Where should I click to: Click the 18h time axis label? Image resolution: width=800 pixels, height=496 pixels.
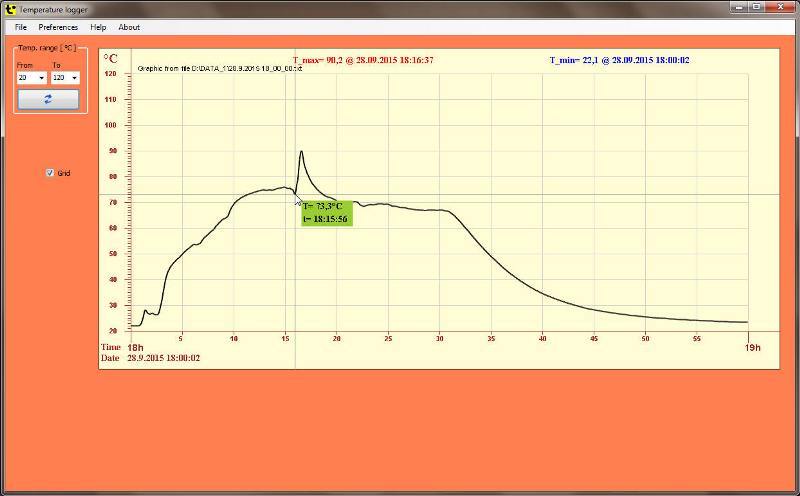tap(135, 348)
